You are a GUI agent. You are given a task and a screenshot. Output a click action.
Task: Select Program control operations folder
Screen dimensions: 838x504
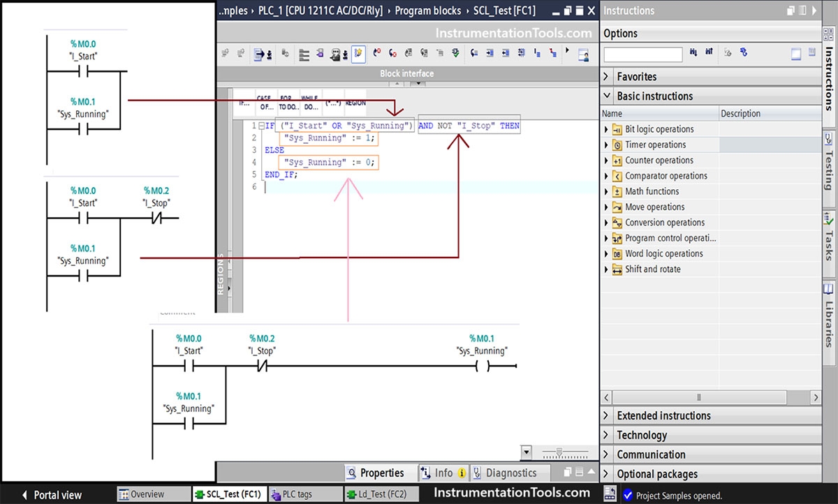[670, 238]
